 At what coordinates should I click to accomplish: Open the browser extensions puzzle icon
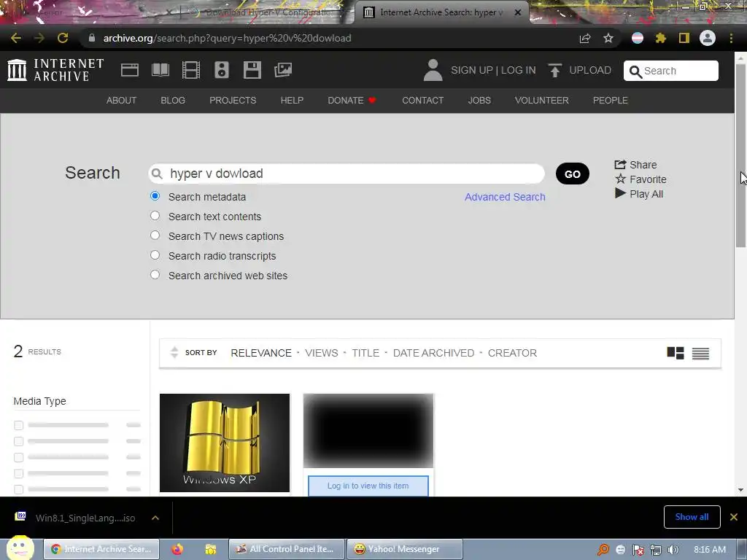tap(660, 38)
